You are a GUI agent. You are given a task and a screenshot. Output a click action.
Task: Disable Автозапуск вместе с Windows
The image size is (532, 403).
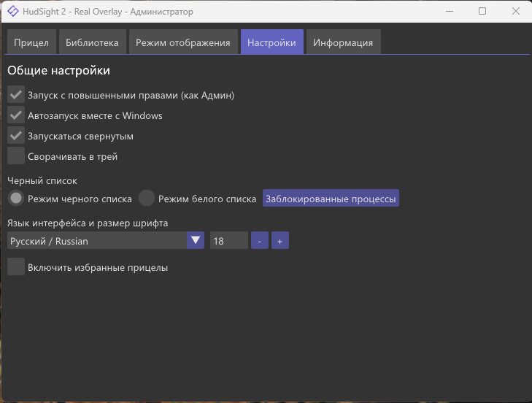pyautogui.click(x=16, y=115)
